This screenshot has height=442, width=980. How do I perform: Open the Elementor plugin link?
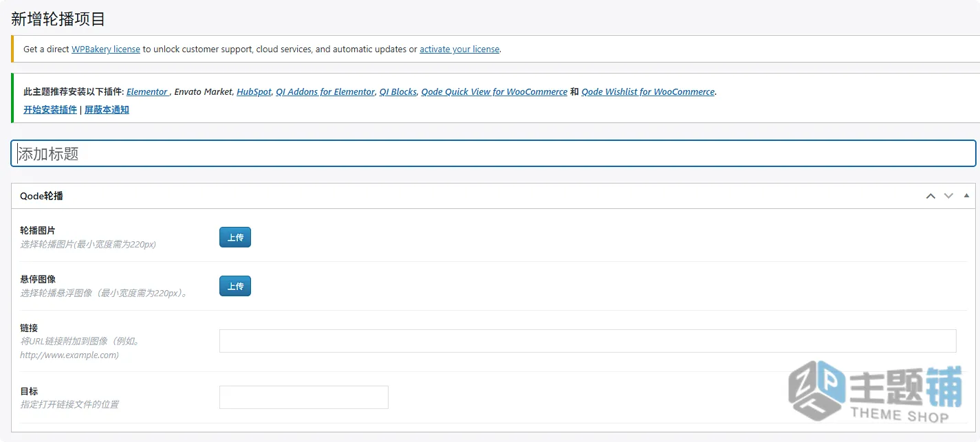147,92
